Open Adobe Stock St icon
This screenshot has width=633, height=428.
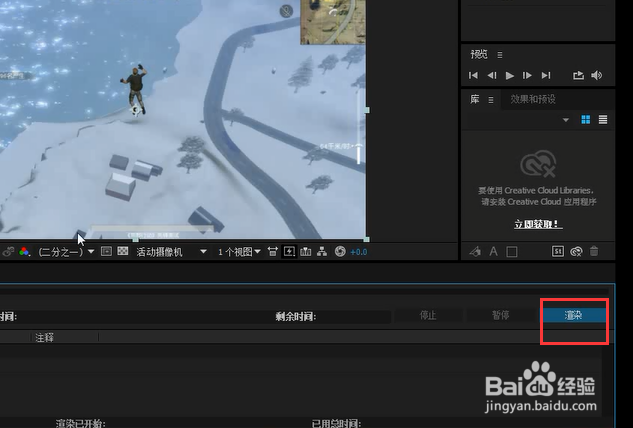pos(558,252)
